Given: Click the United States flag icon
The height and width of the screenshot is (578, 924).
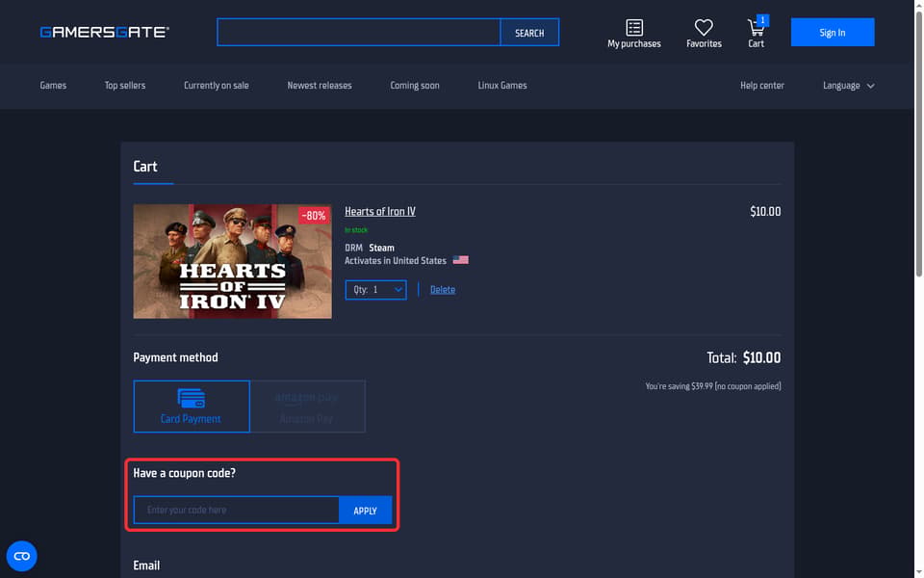Looking at the screenshot, I should (x=461, y=260).
